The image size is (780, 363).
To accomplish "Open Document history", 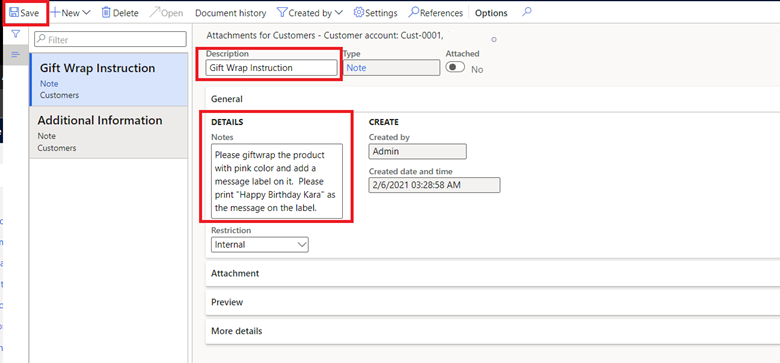I will coord(230,13).
